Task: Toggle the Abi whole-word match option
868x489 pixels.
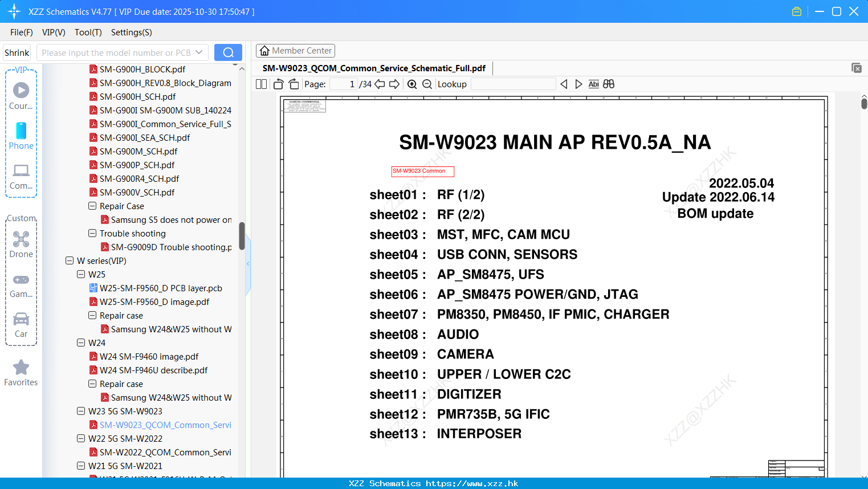Action: pyautogui.click(x=593, y=84)
